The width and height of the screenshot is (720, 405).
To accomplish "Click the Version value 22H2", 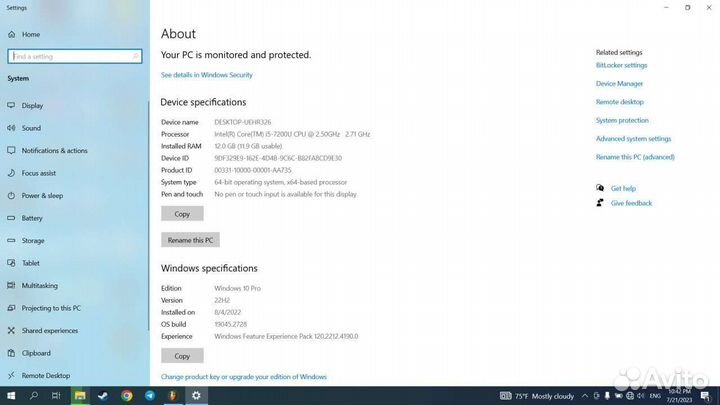I will 222,300.
